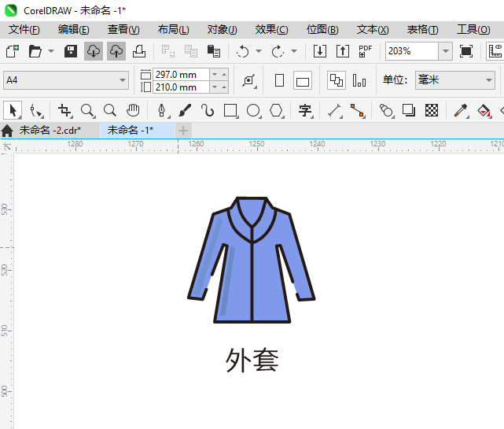Open the 对象(J) menu
Screen dimensions: 504x429
pyautogui.click(x=222, y=30)
